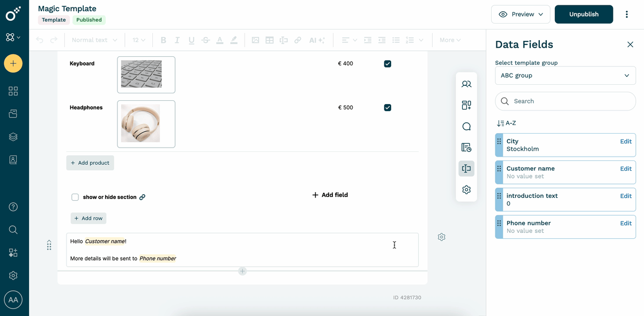
Task: Open the search icon in the left sidebar
Action: pyautogui.click(x=13, y=230)
